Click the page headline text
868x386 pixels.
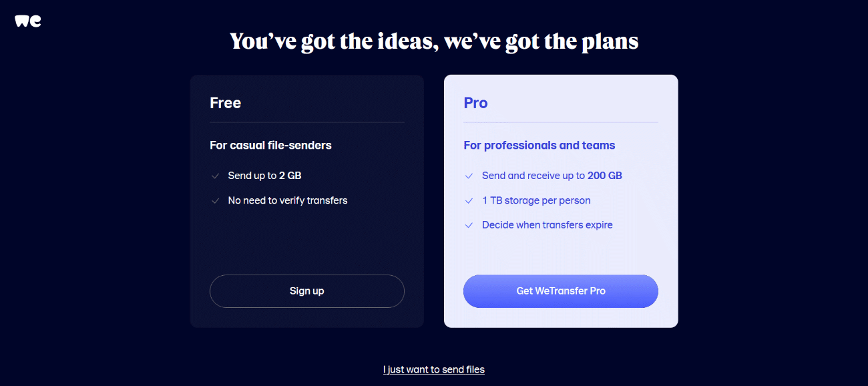(x=433, y=41)
